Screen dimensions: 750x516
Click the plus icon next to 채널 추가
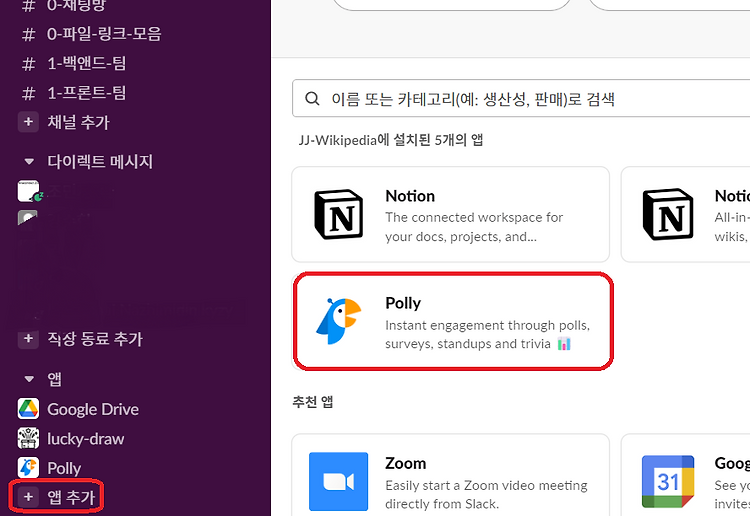click(28, 122)
